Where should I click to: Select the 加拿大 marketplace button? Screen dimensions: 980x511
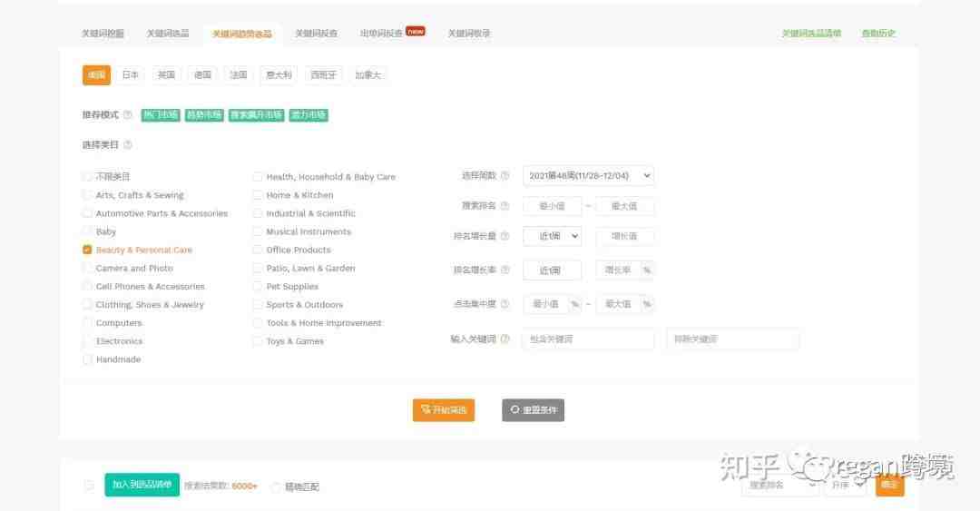pos(368,75)
